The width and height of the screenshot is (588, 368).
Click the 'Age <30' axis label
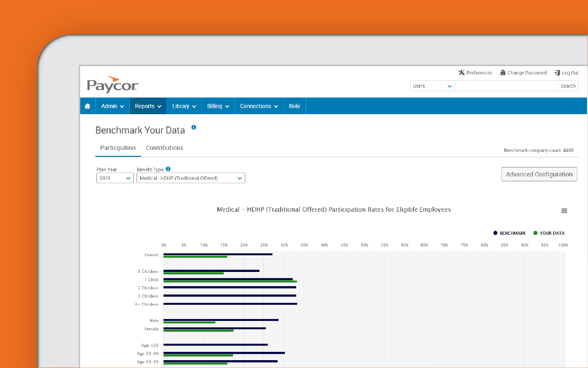point(150,345)
